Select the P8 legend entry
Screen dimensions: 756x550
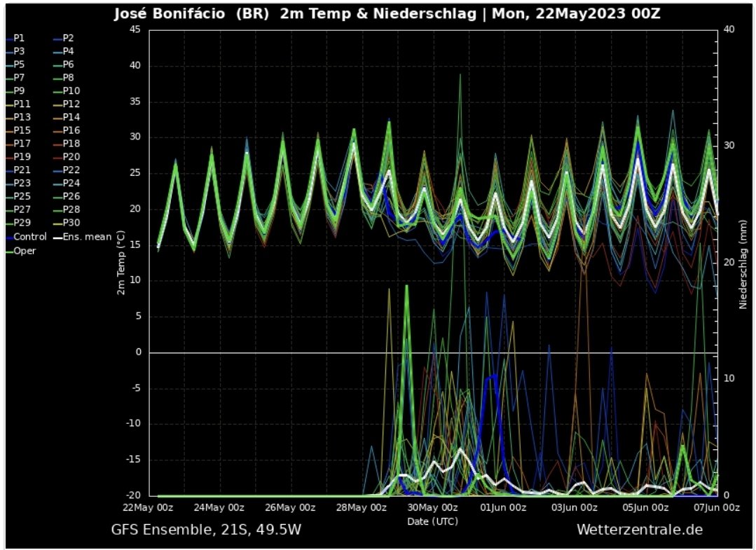tap(69, 77)
